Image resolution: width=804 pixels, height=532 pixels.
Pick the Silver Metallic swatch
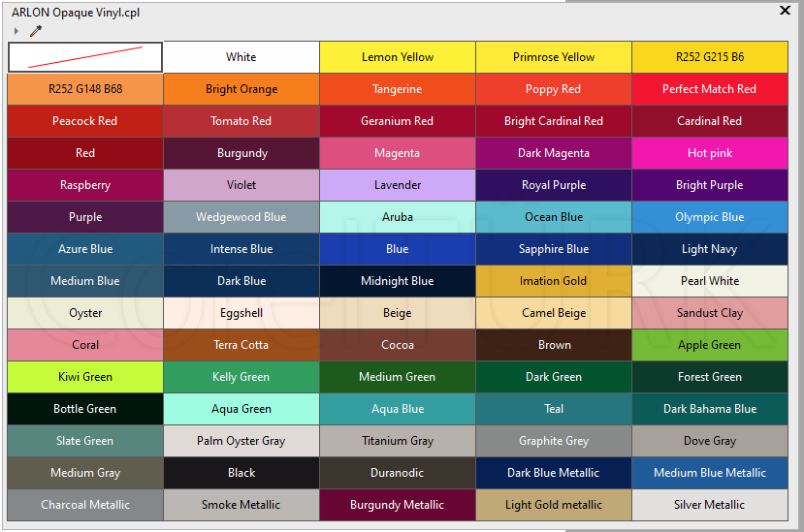coord(710,505)
